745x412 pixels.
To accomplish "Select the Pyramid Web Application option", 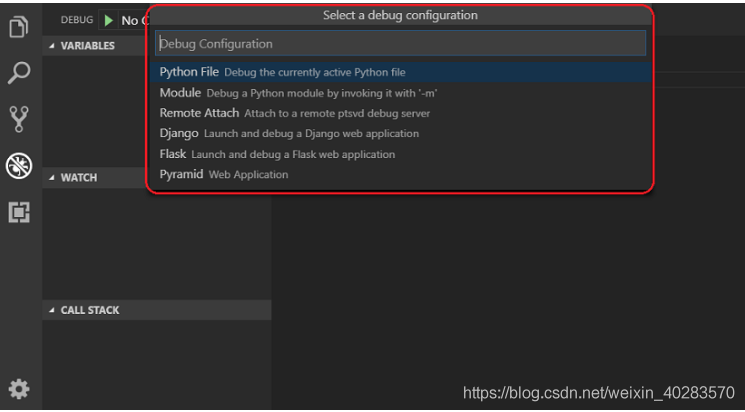I will tap(181, 174).
